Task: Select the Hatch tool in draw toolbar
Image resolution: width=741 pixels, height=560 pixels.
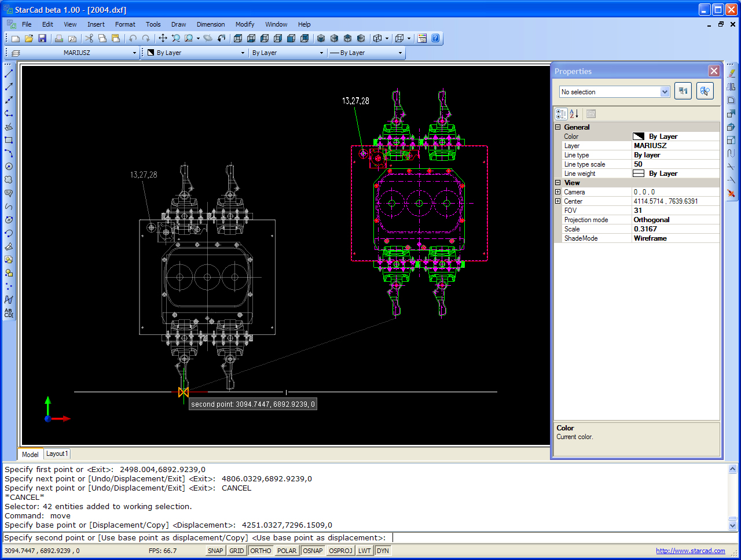Action: [x=9, y=300]
